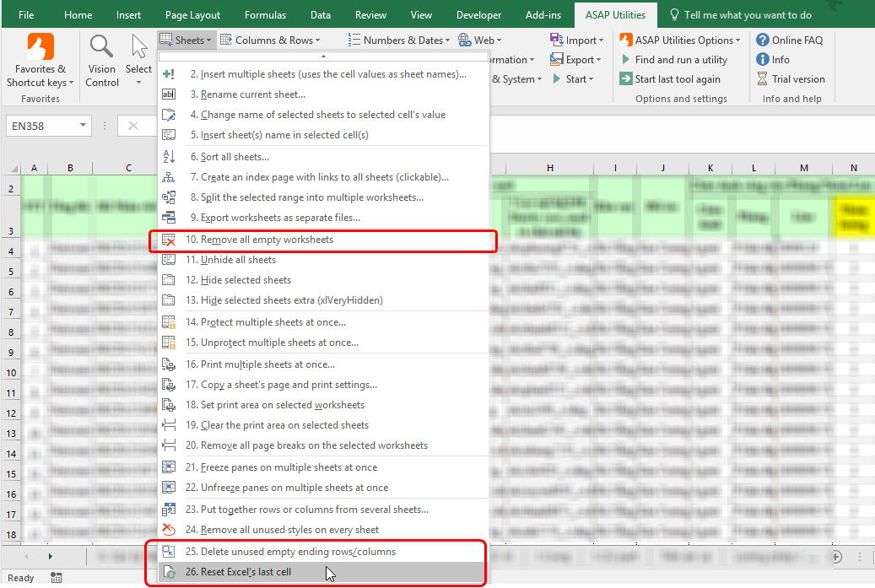Viewport: 875px width, 588px height.
Task: Choose Set print area on selected worksheets
Action: click(x=323, y=405)
